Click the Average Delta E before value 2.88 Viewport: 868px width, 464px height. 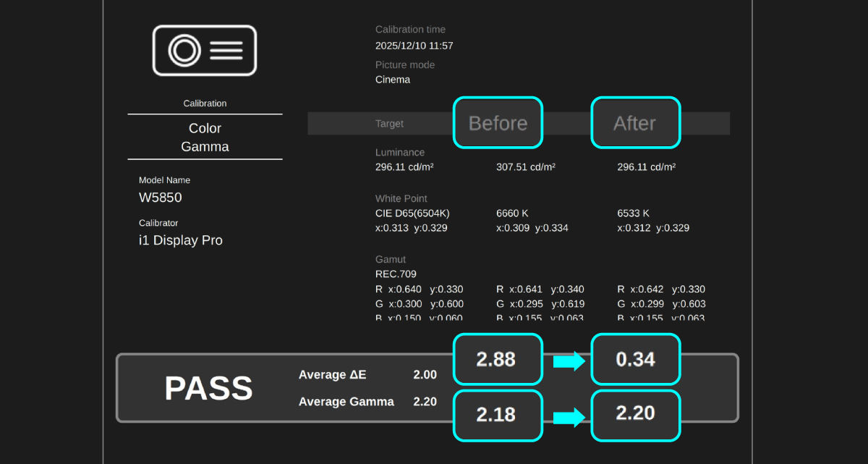[x=498, y=359]
